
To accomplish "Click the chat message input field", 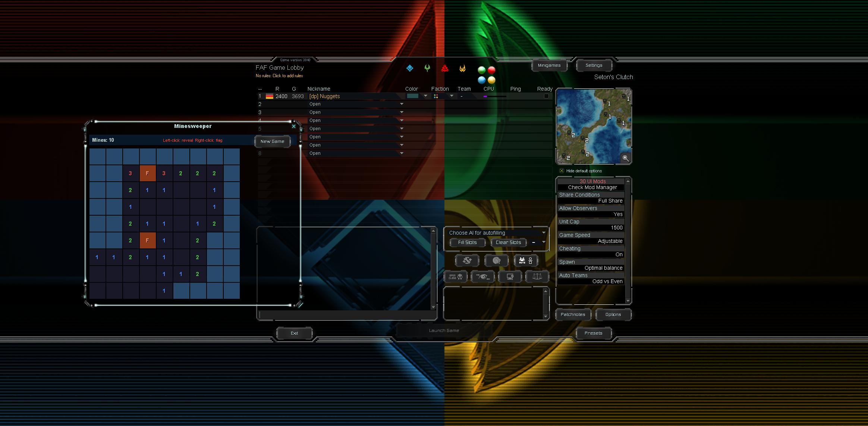I will [x=346, y=315].
